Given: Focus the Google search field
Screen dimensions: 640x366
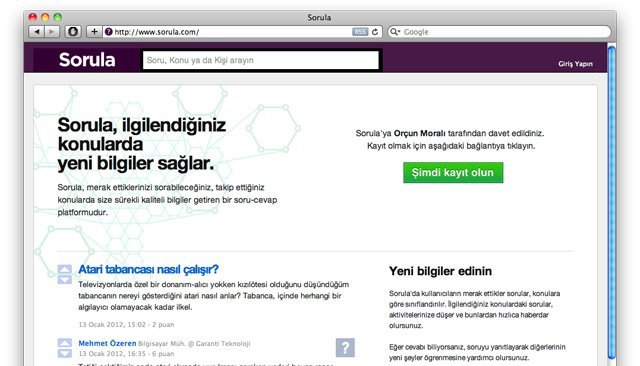Looking at the screenshot, I should point(499,32).
